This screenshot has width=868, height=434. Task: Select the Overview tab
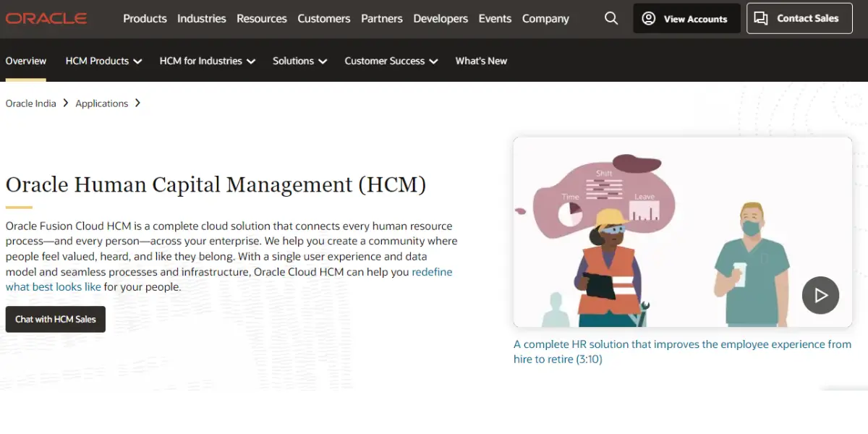click(x=26, y=61)
